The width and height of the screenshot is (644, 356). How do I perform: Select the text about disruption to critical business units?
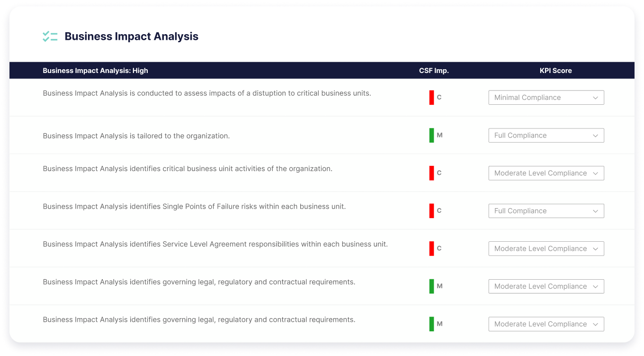coord(207,93)
